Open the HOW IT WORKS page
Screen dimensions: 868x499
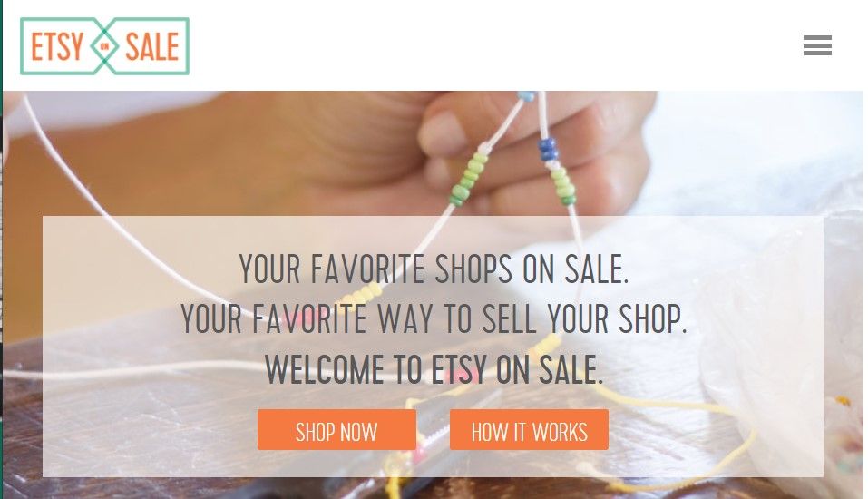point(529,430)
